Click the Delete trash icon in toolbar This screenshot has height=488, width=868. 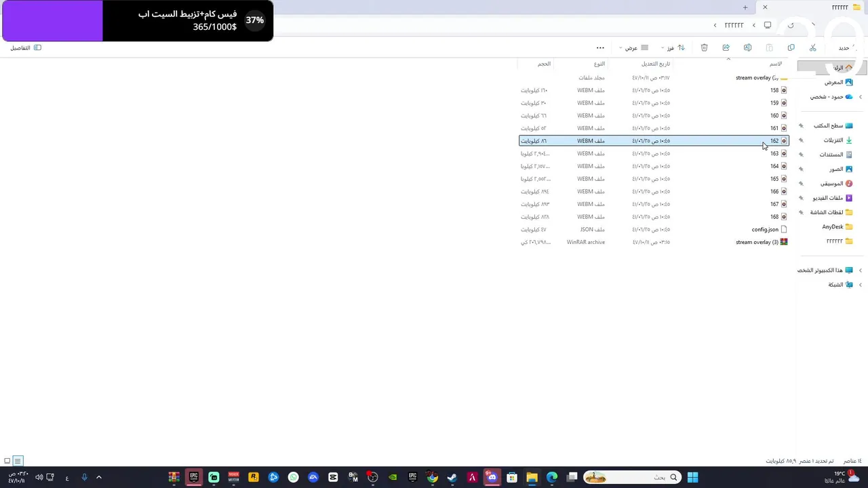pos(704,47)
